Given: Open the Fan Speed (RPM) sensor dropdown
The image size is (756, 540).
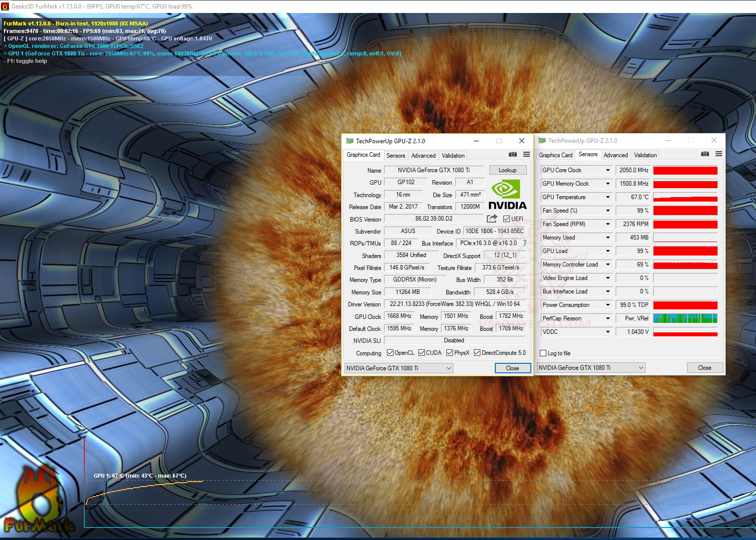Looking at the screenshot, I should click(x=608, y=224).
